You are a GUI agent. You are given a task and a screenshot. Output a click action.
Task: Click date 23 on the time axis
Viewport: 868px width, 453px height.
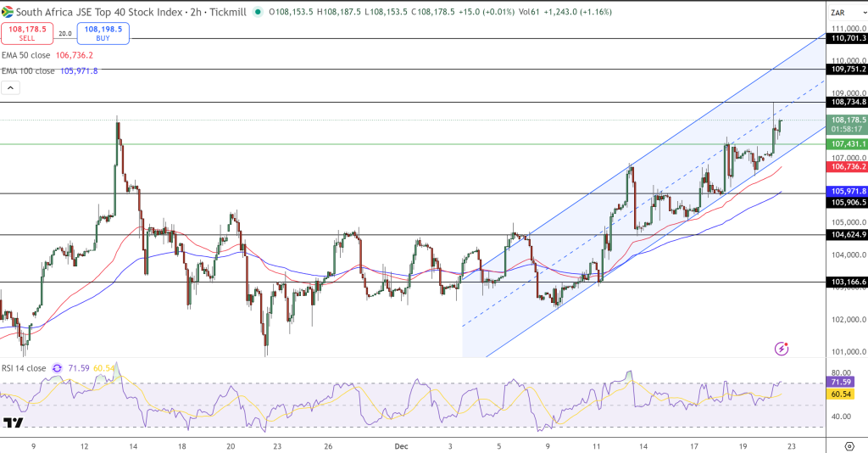[792, 446]
